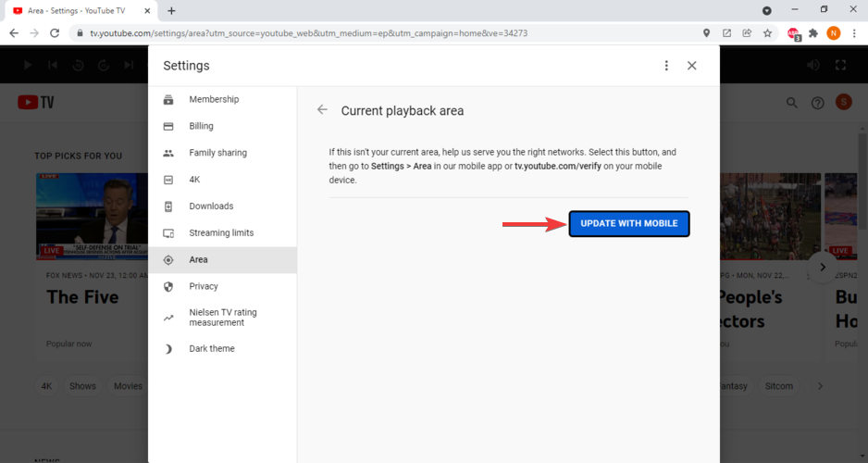Screen dimensions: 868x463
Task: Open Nielsen TV rating measurement
Action: 222,318
